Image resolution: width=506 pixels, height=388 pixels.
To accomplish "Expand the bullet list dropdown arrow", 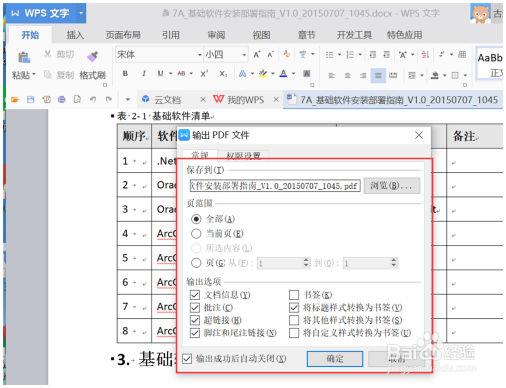I will pyautogui.click(x=339, y=54).
